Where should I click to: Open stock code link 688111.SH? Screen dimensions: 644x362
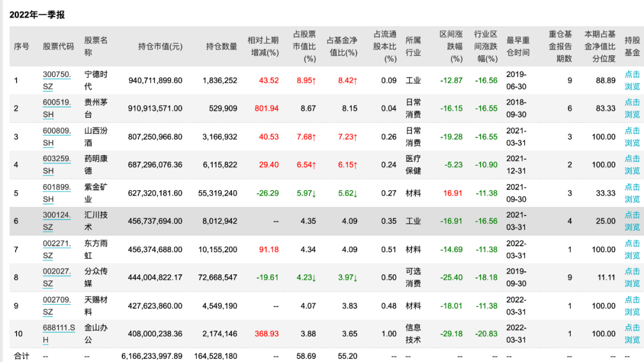58,333
